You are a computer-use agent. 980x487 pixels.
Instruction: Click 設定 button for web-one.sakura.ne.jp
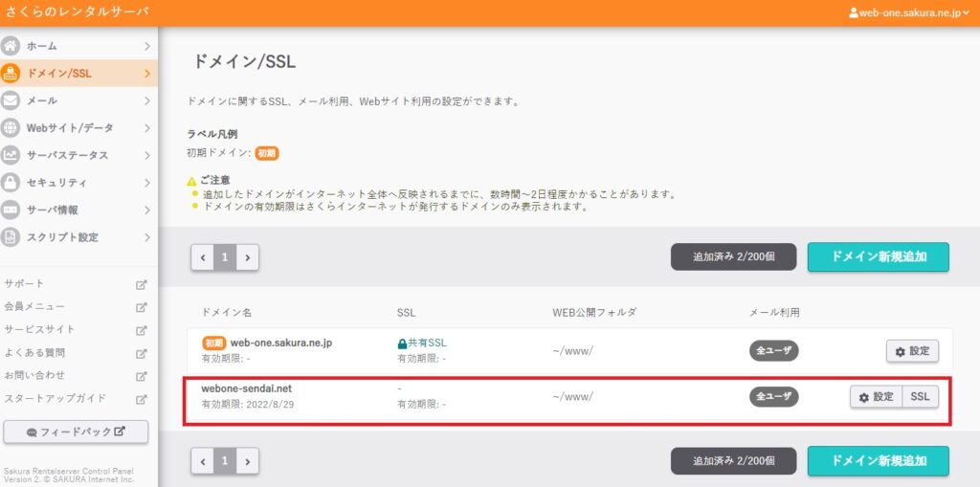[x=912, y=351]
